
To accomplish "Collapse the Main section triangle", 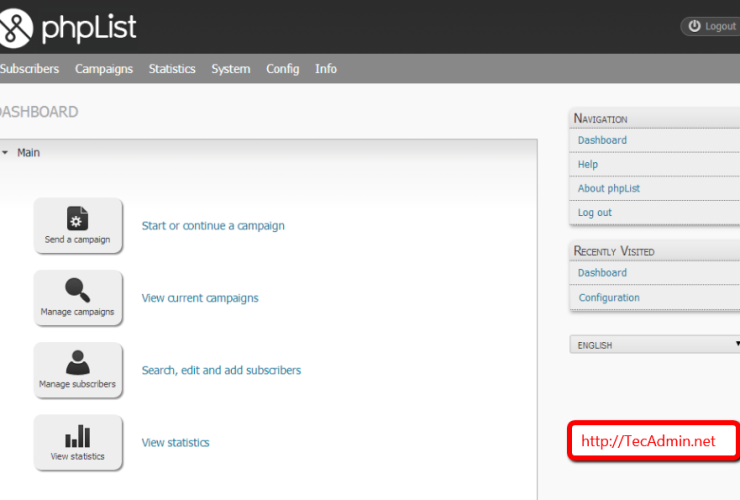I will click(x=4, y=153).
